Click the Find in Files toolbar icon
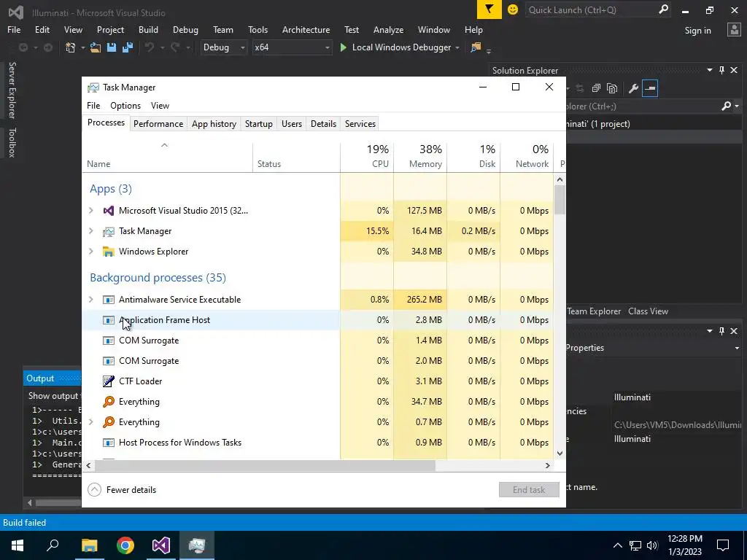 click(476, 47)
